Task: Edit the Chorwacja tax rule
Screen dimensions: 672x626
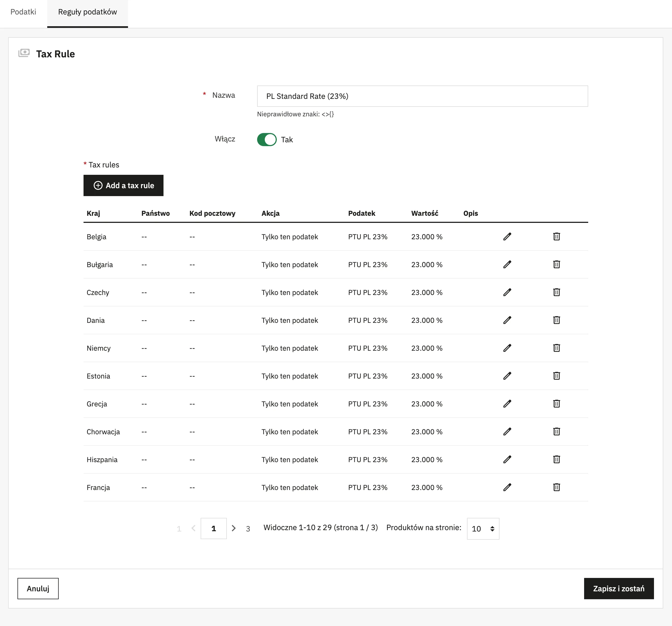Action: tap(507, 432)
